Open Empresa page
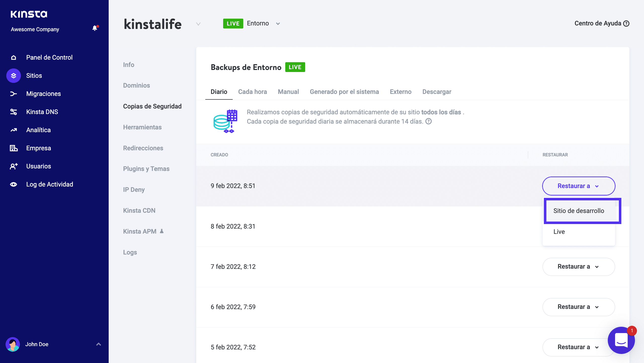This screenshot has width=644, height=363. [38, 148]
